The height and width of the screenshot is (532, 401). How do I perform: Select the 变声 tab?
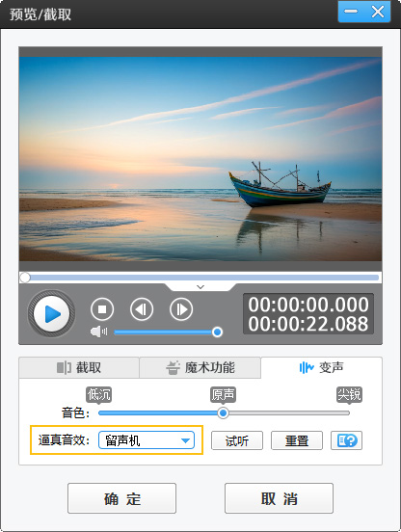(x=321, y=367)
